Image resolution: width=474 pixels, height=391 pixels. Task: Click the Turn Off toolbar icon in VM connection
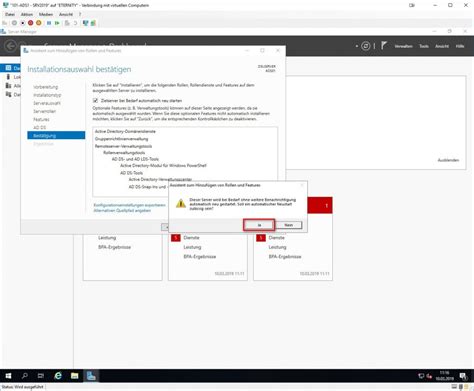(x=23, y=23)
